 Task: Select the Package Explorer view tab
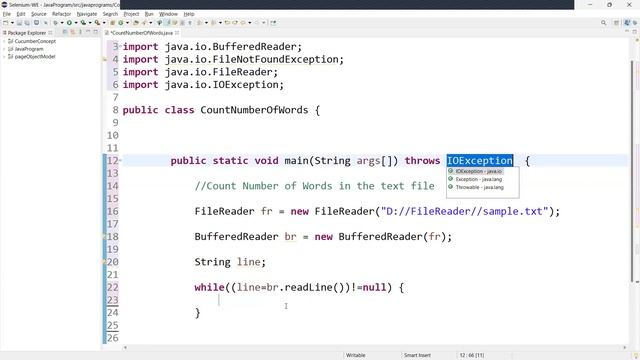(27, 33)
